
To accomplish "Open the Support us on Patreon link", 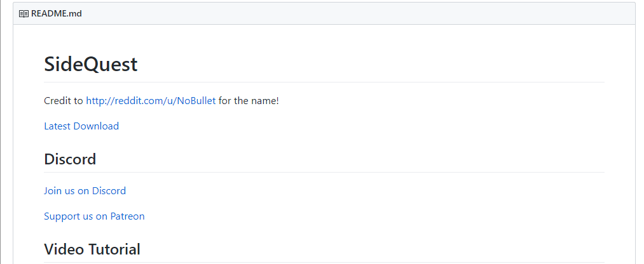I will coord(95,216).
